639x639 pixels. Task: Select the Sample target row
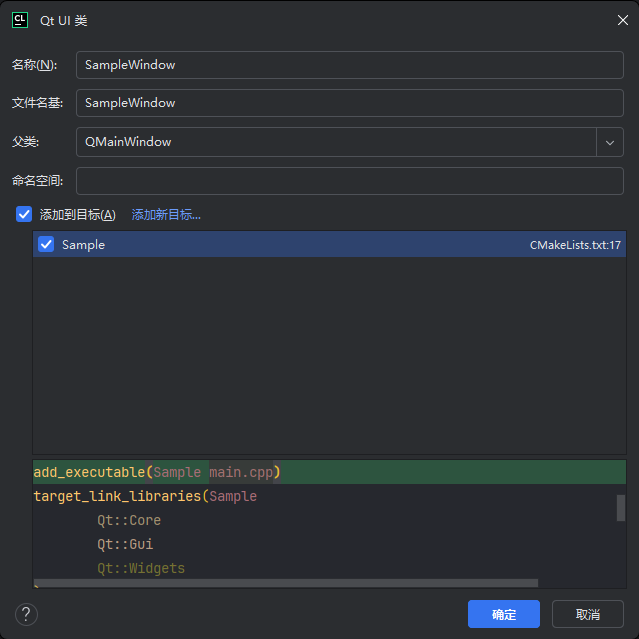coord(300,244)
